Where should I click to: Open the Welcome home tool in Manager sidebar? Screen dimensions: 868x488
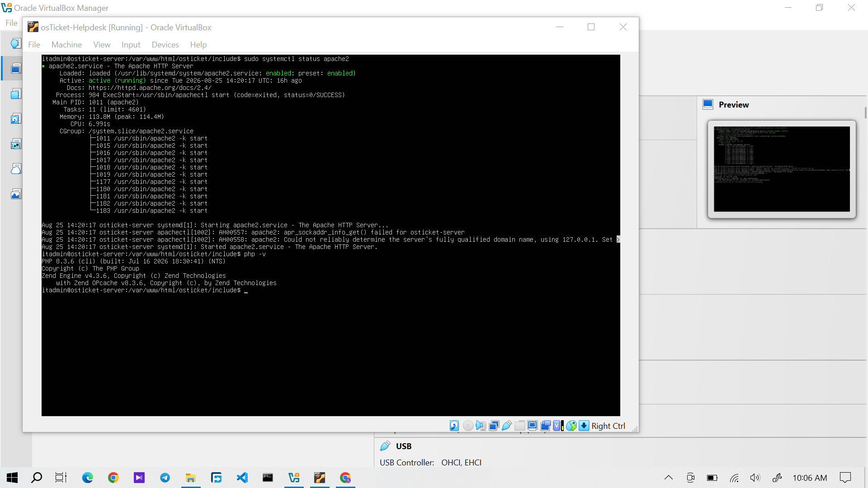pos(16,43)
